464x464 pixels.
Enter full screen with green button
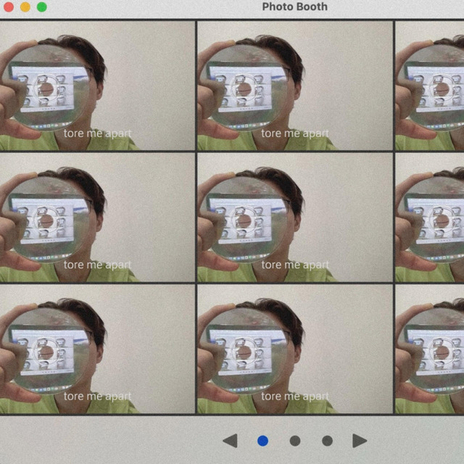(42, 7)
